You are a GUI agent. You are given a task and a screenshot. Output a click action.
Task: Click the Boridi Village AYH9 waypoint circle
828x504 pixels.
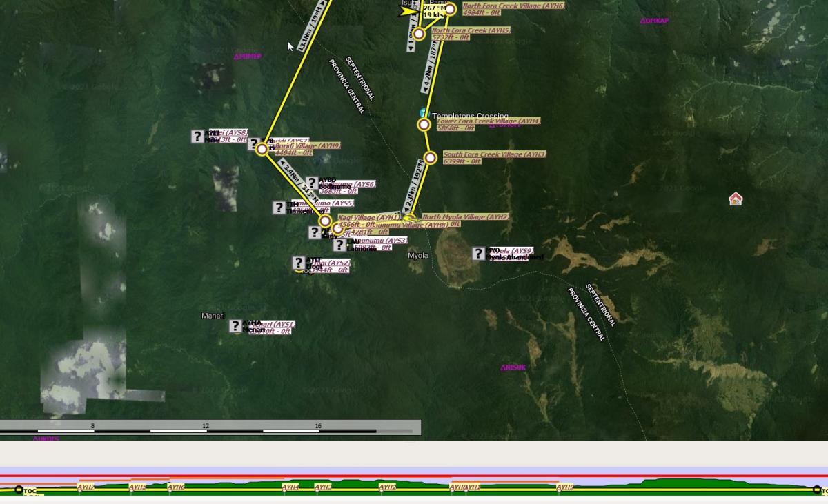tap(262, 149)
